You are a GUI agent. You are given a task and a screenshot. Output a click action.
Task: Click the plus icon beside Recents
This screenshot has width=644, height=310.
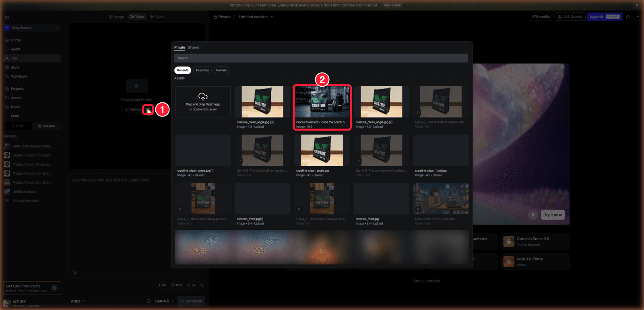coord(58,136)
